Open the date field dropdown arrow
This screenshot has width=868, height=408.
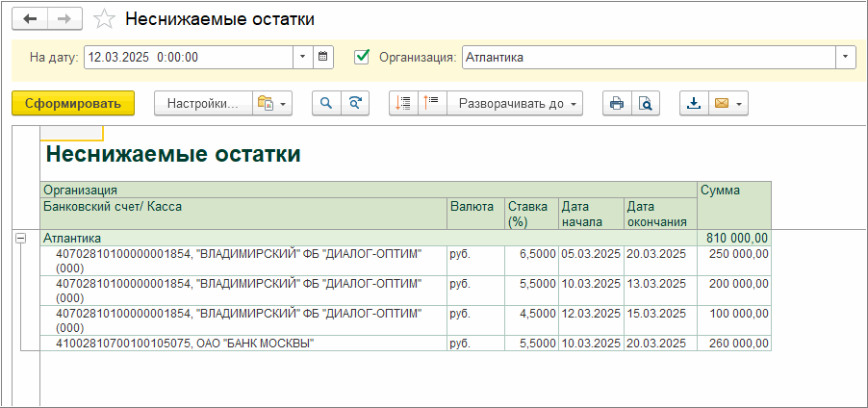[x=302, y=57]
